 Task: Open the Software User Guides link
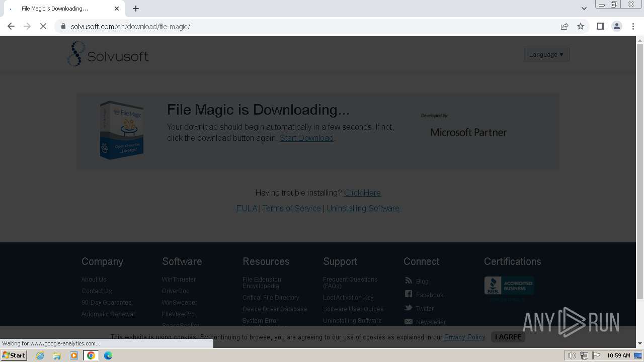click(353, 309)
